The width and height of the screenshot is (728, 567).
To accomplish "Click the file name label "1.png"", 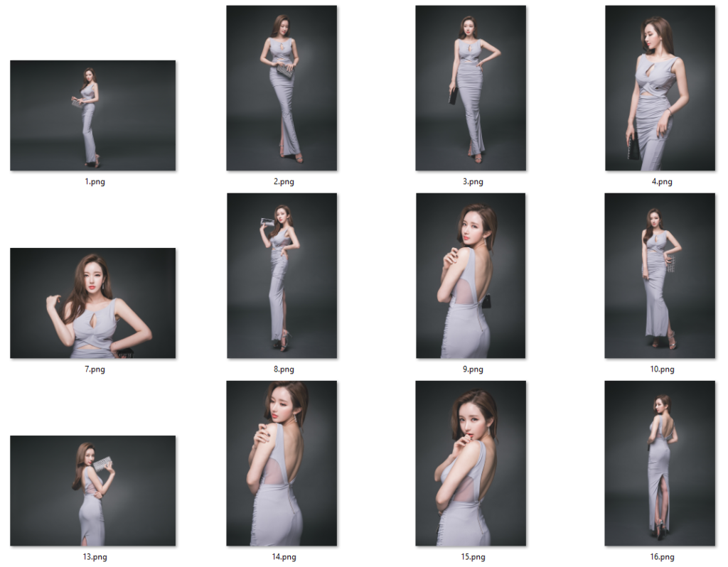I will [95, 182].
